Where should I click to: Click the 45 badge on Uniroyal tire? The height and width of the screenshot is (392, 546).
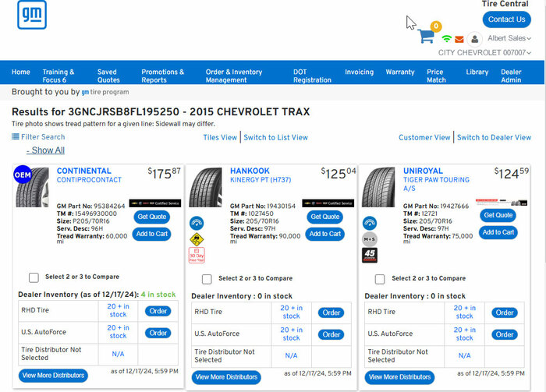[370, 255]
